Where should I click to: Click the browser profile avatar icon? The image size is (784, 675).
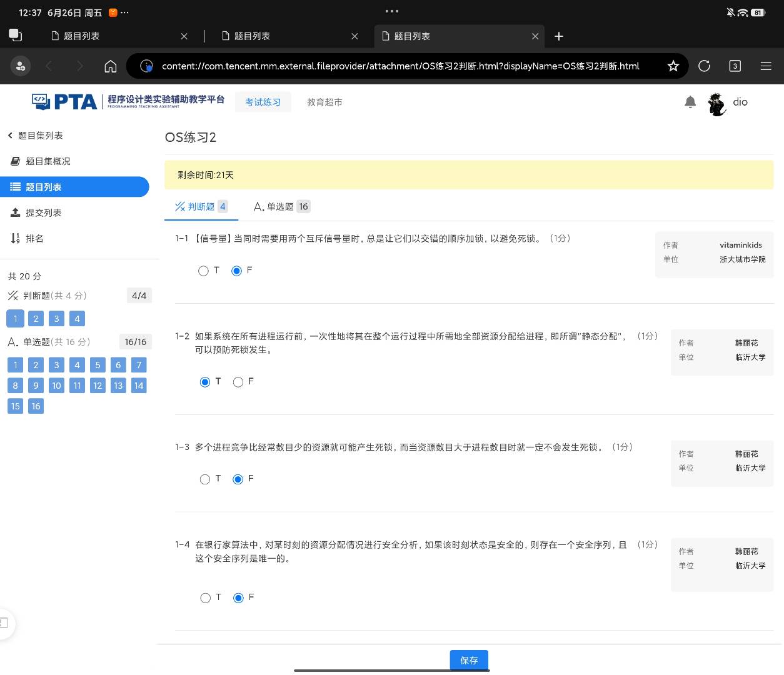point(21,66)
